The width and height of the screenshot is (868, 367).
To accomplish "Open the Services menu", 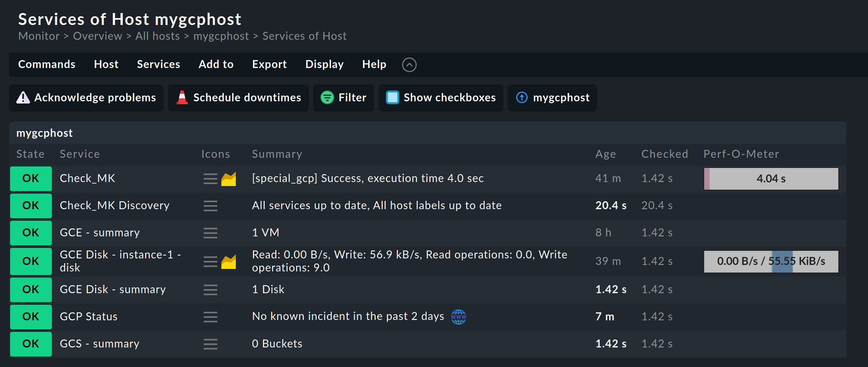I will [x=158, y=64].
